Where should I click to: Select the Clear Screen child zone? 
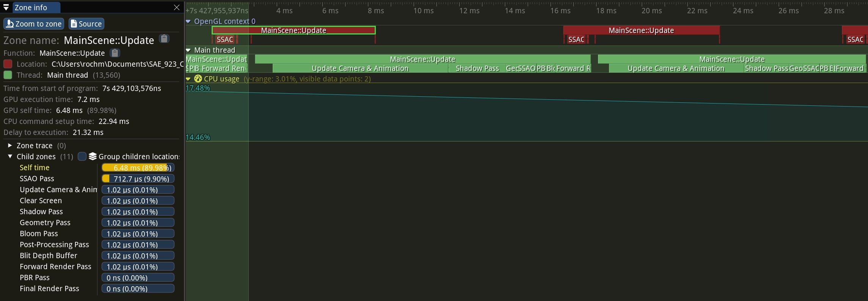41,201
